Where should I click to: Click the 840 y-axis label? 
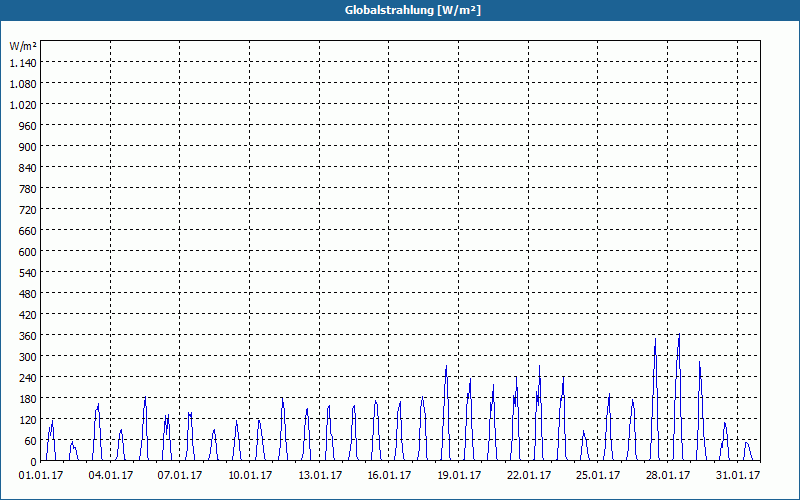pyautogui.click(x=28, y=168)
